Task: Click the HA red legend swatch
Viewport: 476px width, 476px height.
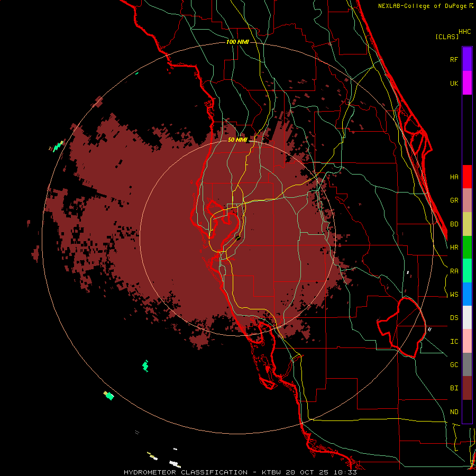Action: tap(467, 177)
